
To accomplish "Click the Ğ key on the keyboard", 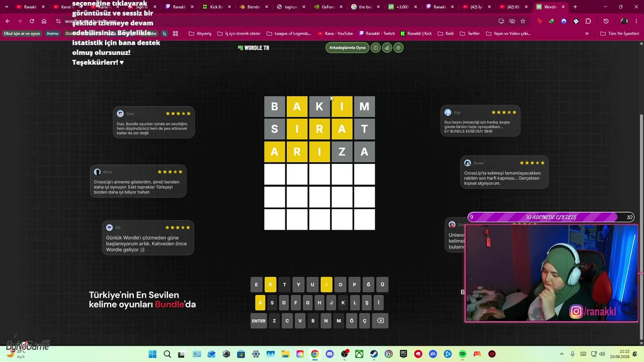I will [368, 285].
